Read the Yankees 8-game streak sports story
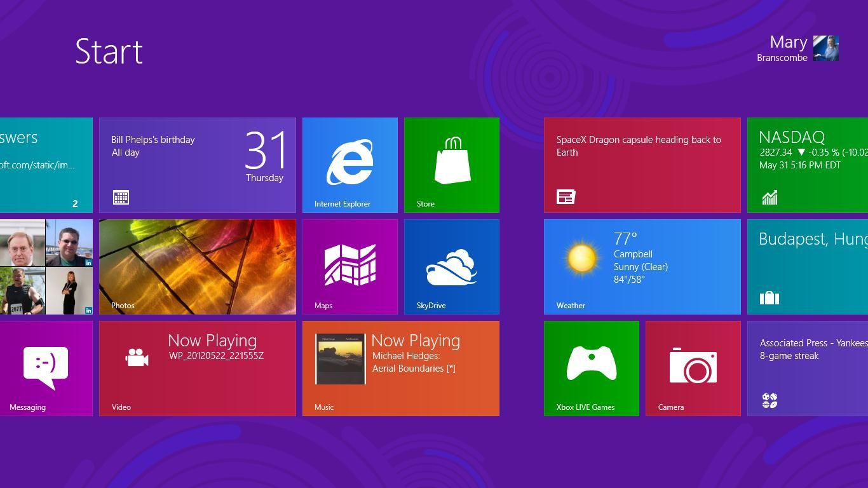The height and width of the screenshot is (488, 868). [807, 367]
